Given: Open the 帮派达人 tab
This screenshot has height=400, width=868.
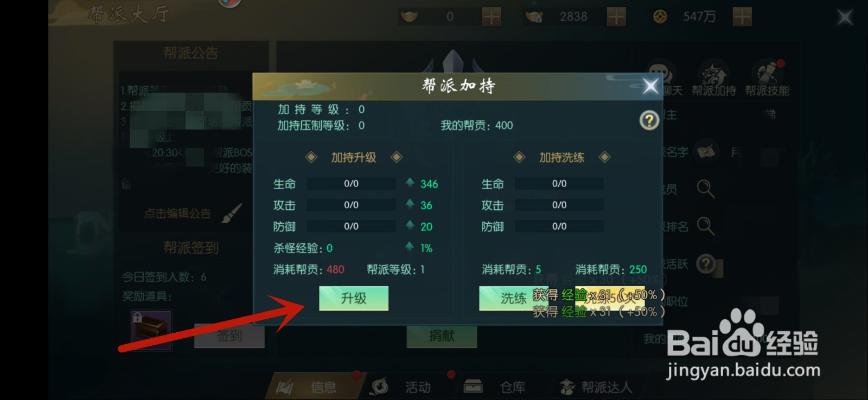Looking at the screenshot, I should [x=596, y=387].
